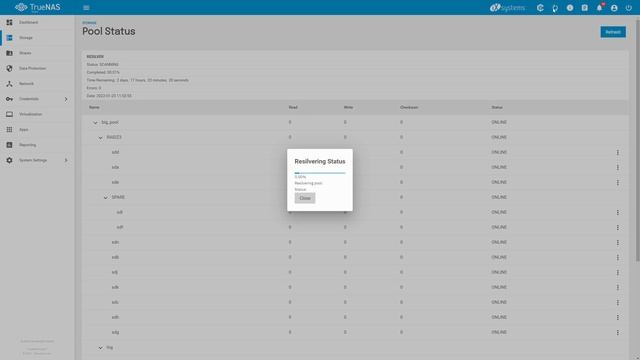Click the resilvering progress bar
The height and width of the screenshot is (360, 640).
[320, 173]
